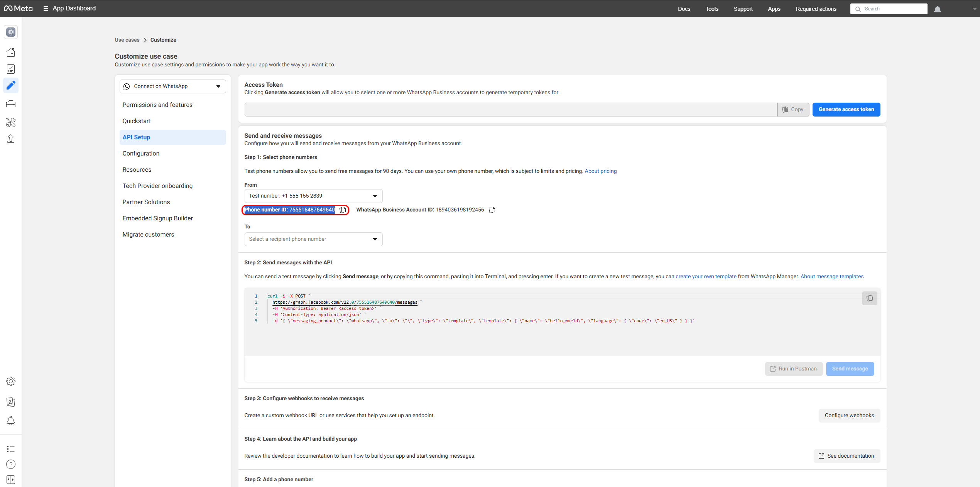Screen dimensions: 980x487
Task: Expand the sidebar panel toggle icon
Action: point(11,480)
